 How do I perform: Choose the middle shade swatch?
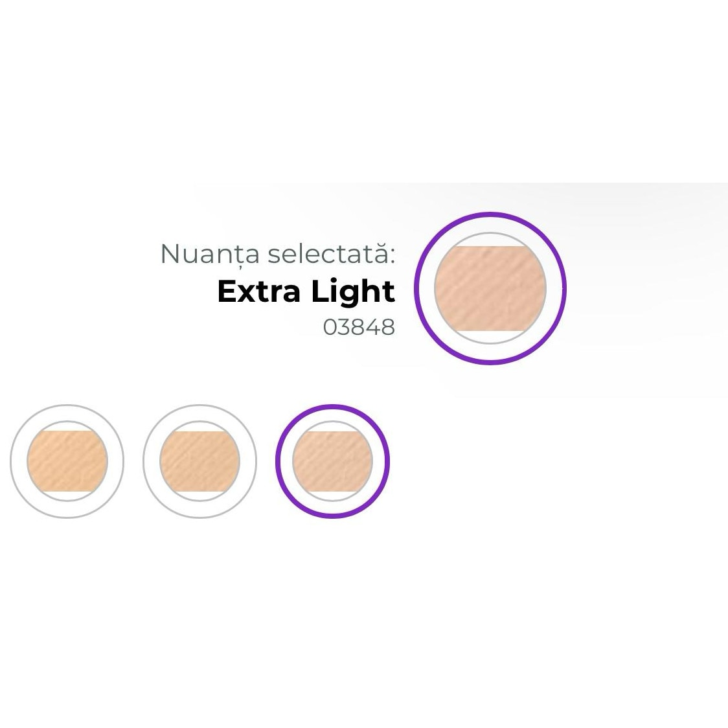point(199,462)
